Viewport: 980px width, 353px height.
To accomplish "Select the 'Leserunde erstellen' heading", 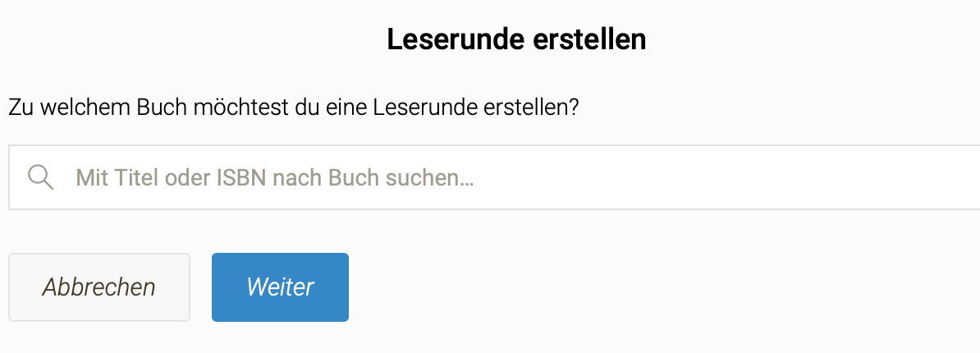I will click(x=516, y=39).
